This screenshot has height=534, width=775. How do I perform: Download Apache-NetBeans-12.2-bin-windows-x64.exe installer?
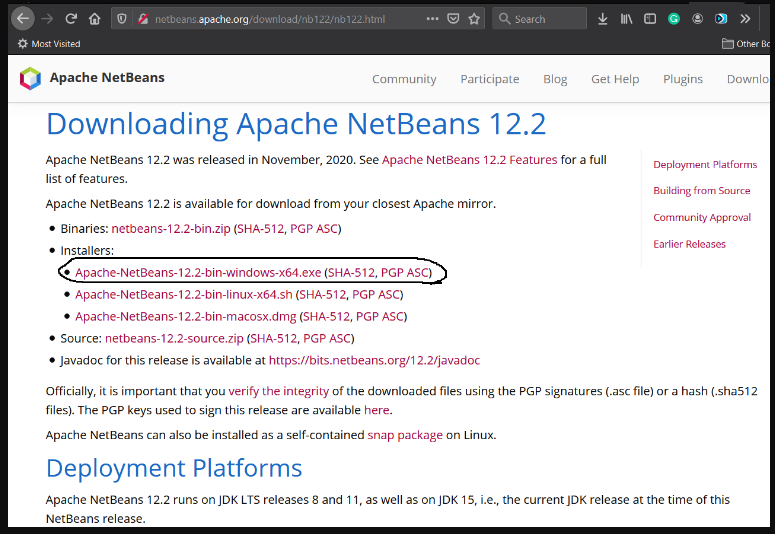198,272
